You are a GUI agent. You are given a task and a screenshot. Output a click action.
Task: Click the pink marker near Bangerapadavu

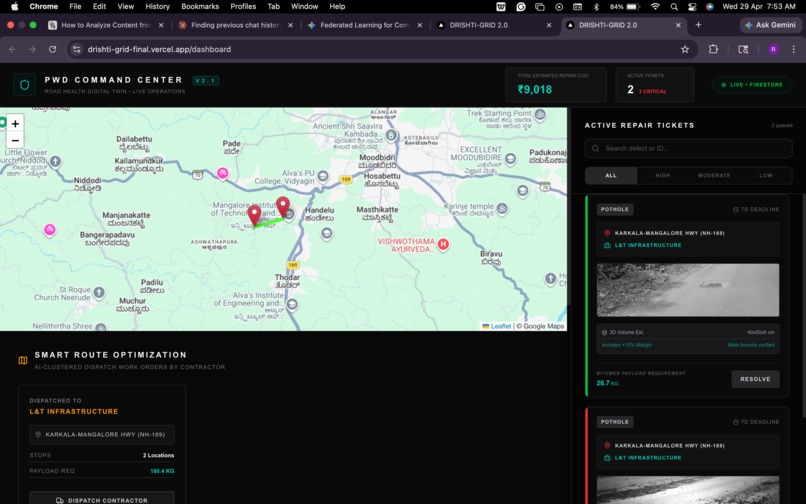coord(49,229)
